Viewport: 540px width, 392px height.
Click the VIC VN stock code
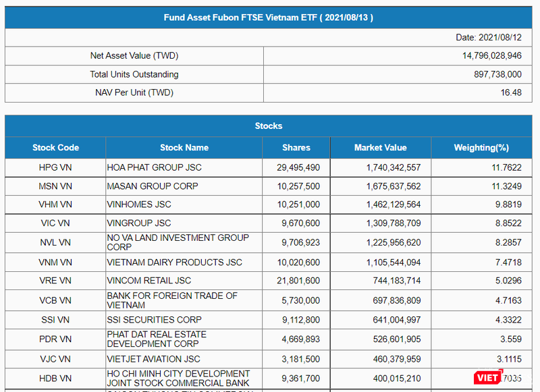point(54,222)
